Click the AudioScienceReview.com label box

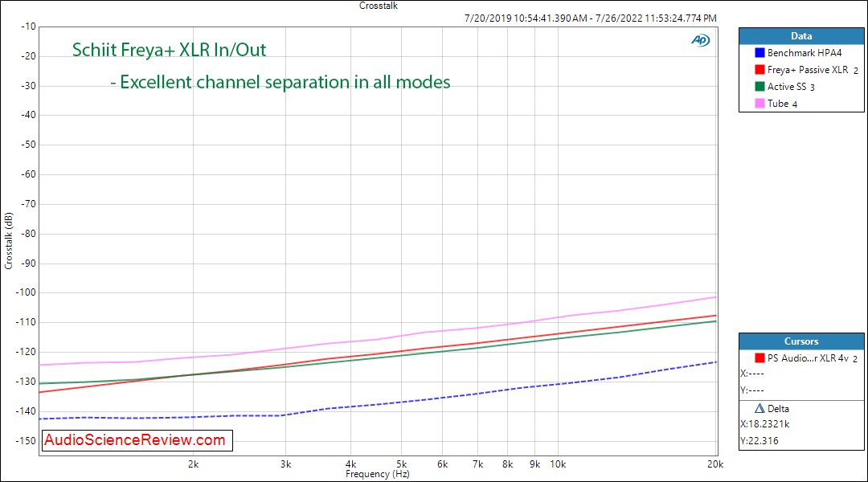click(x=137, y=440)
